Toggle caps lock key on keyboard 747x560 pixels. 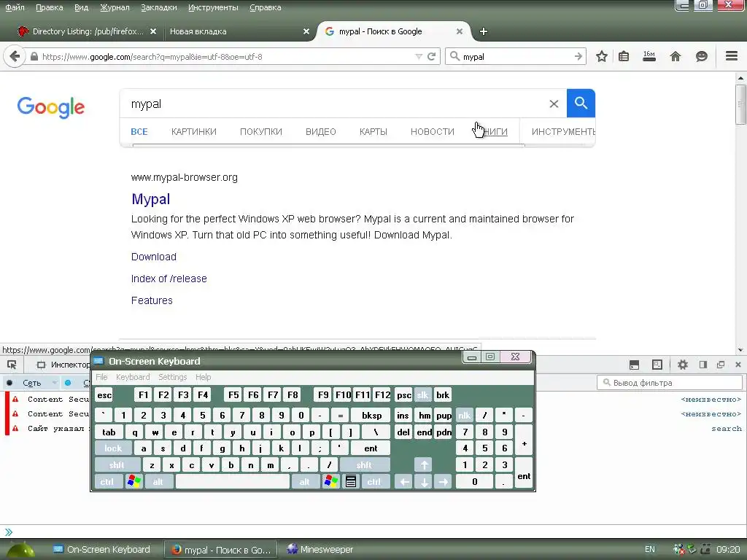coord(113,448)
